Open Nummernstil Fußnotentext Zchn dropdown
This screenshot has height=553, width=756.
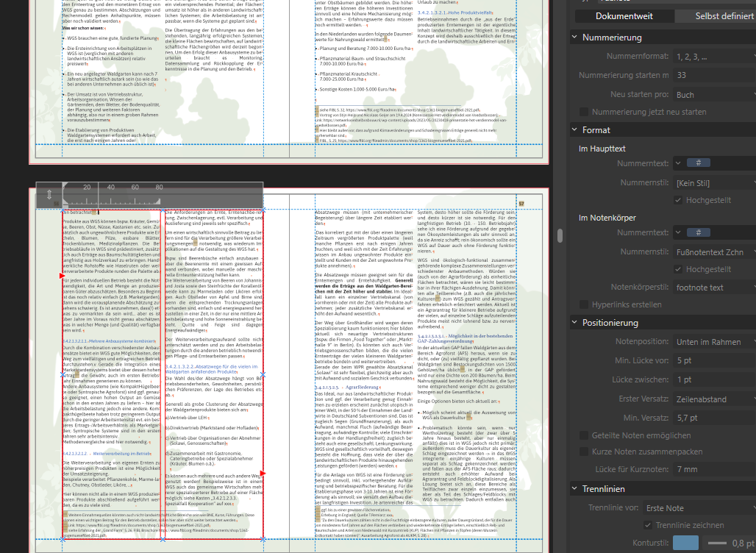(x=715, y=252)
